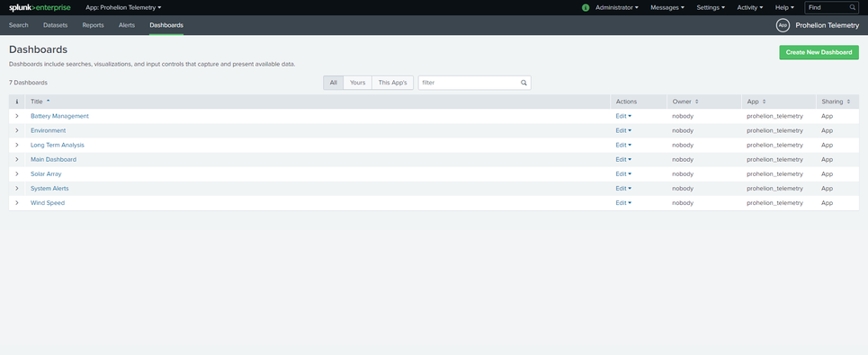Open Edit menu for Wind Speed

[623, 203]
